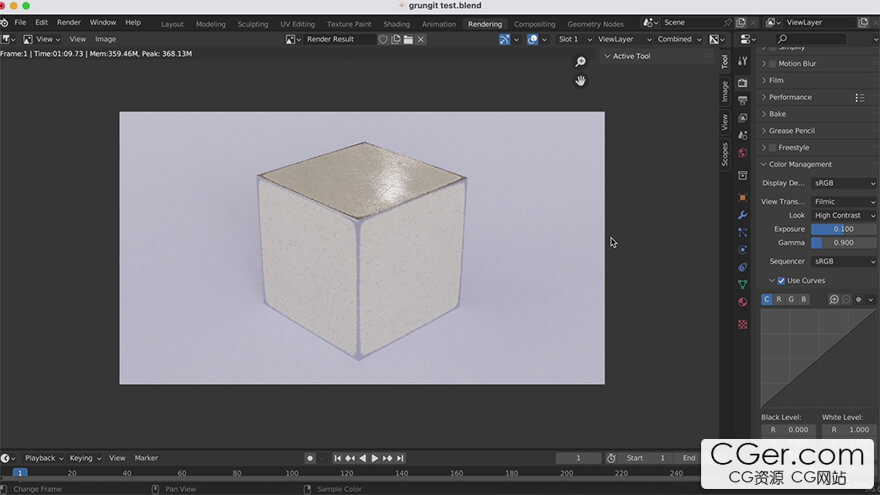Open the Texture properties checker icon
The height and width of the screenshot is (495, 880).
pos(742,324)
